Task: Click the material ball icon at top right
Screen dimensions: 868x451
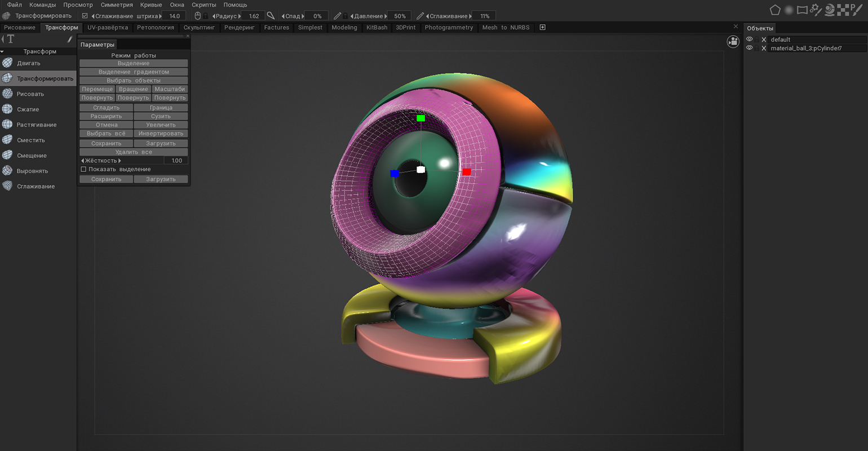Action: coord(829,10)
